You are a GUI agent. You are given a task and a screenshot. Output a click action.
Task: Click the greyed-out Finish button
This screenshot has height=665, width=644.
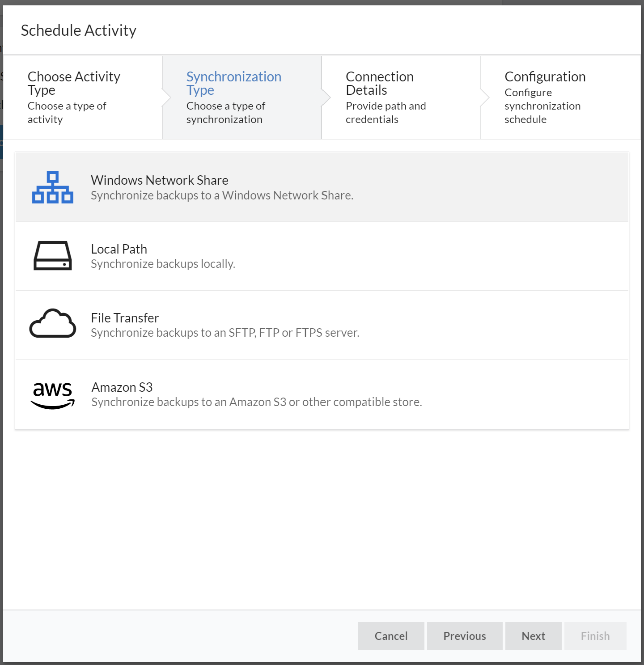pyautogui.click(x=595, y=636)
